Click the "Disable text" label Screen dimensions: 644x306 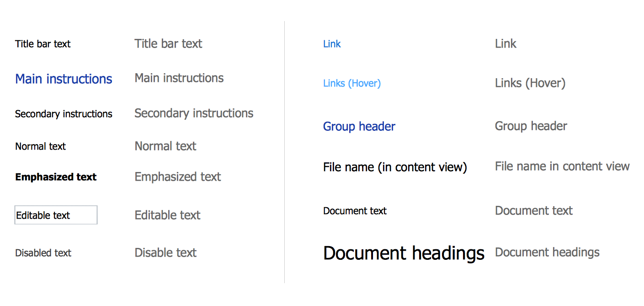(166, 252)
